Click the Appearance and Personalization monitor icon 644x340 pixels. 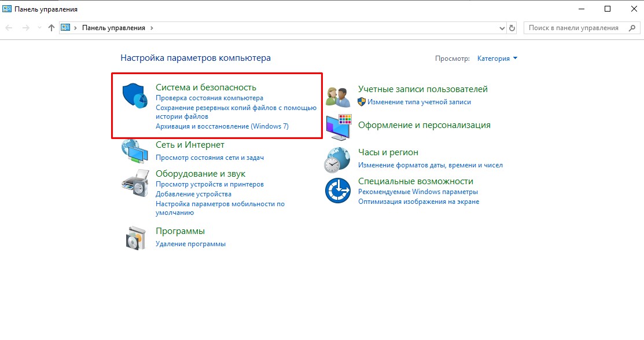[338, 126]
